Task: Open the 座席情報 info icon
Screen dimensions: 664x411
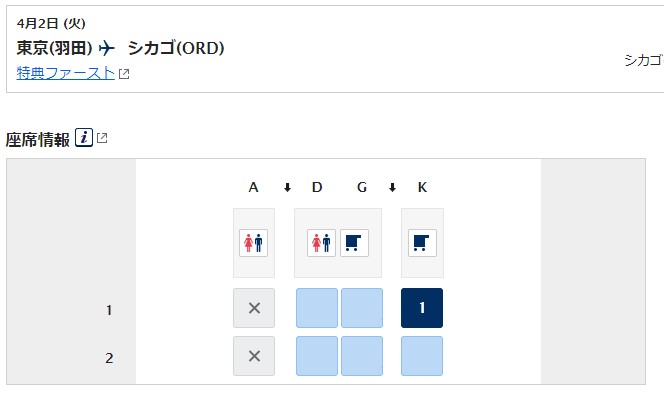Action: click(84, 138)
